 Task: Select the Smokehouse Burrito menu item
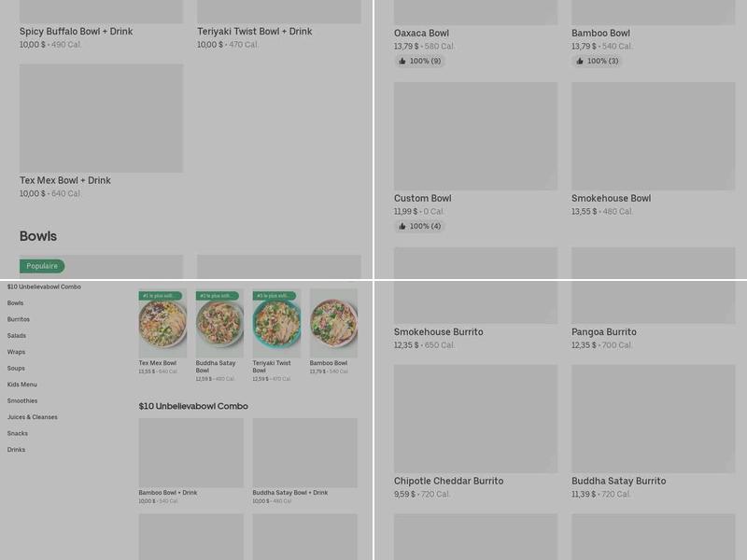coord(440,331)
